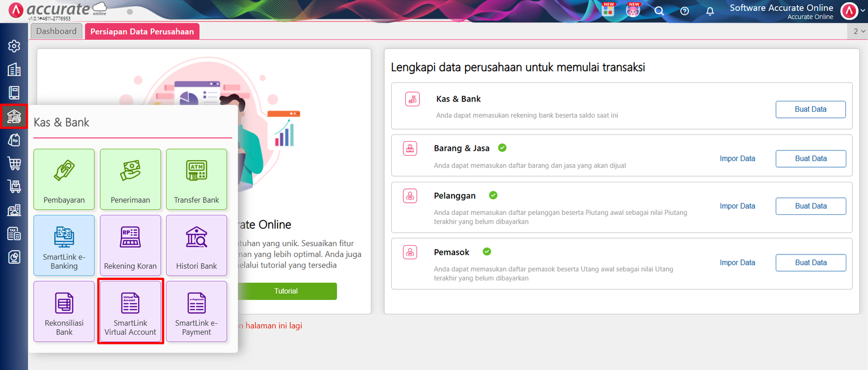868x370 pixels.
Task: Click the 'Pemasok' heading text
Action: (x=451, y=252)
